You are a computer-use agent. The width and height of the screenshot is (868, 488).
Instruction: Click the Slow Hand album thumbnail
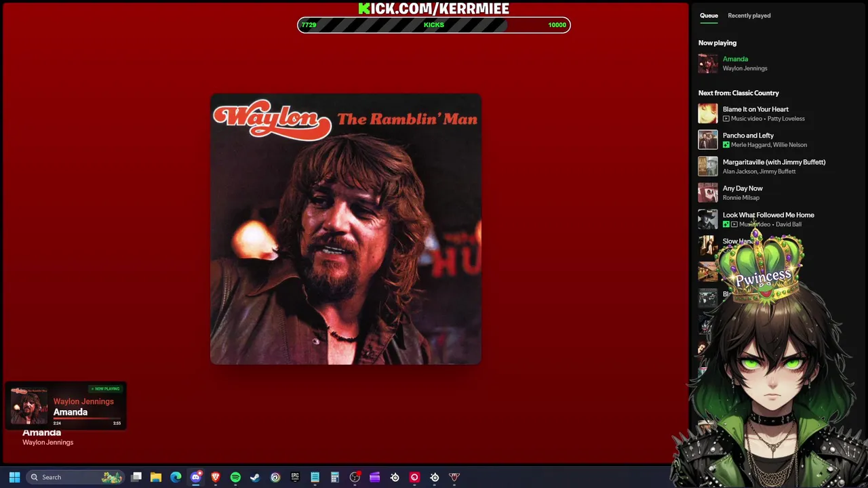pyautogui.click(x=708, y=246)
